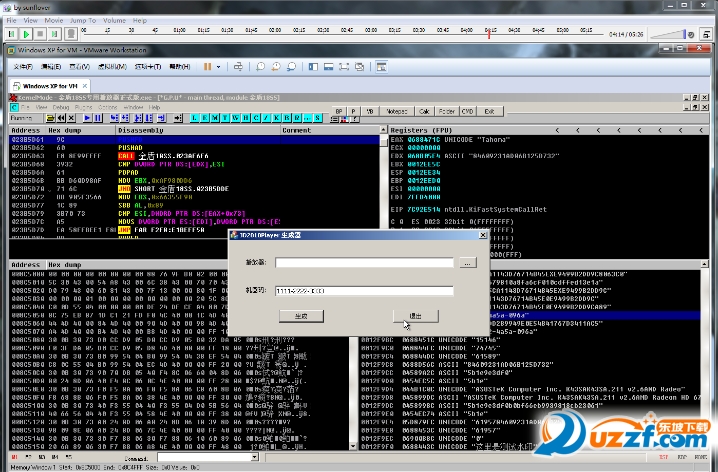
Task: Click the browse '...' button in the generator dialog
Action: click(x=467, y=263)
